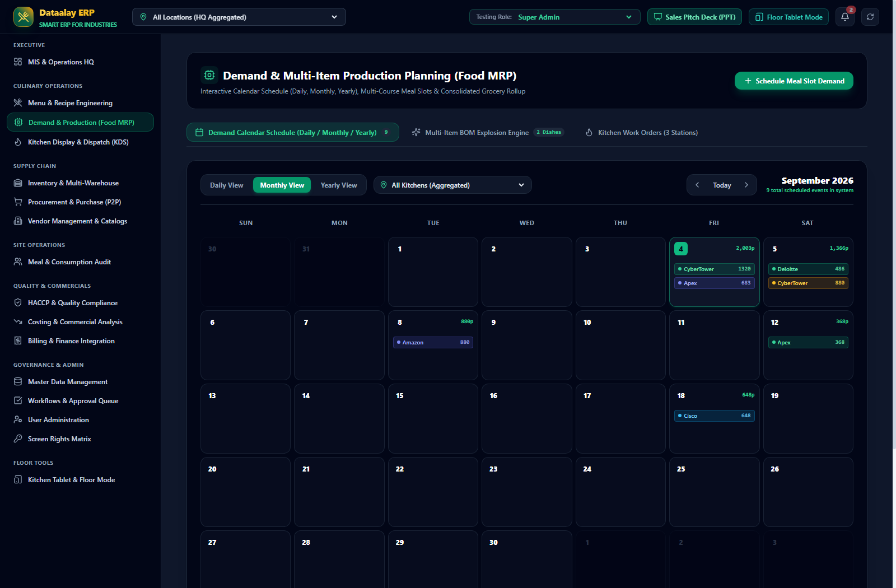Screen dimensions: 896x588
Task: Open Apex 368 event on September 12
Action: click(808, 342)
